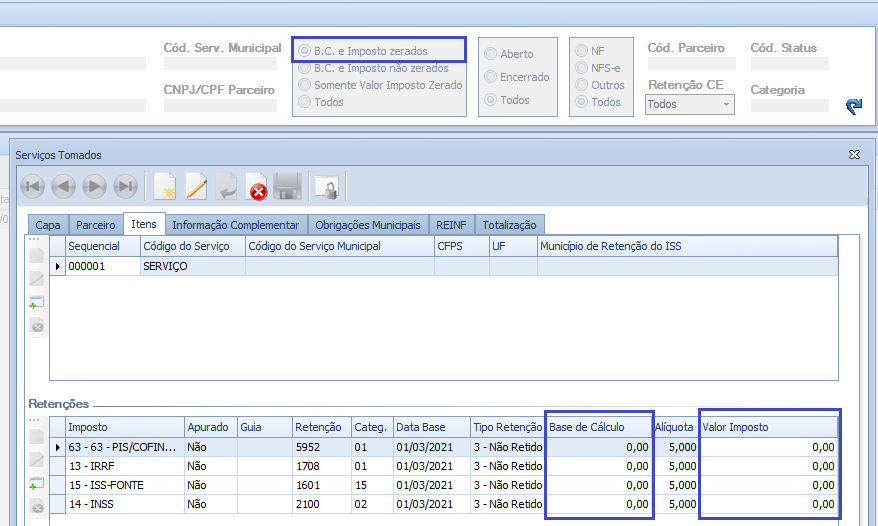This screenshot has width=878, height=526.
Task: Add a row in the Retenções grid
Action: click(37, 483)
